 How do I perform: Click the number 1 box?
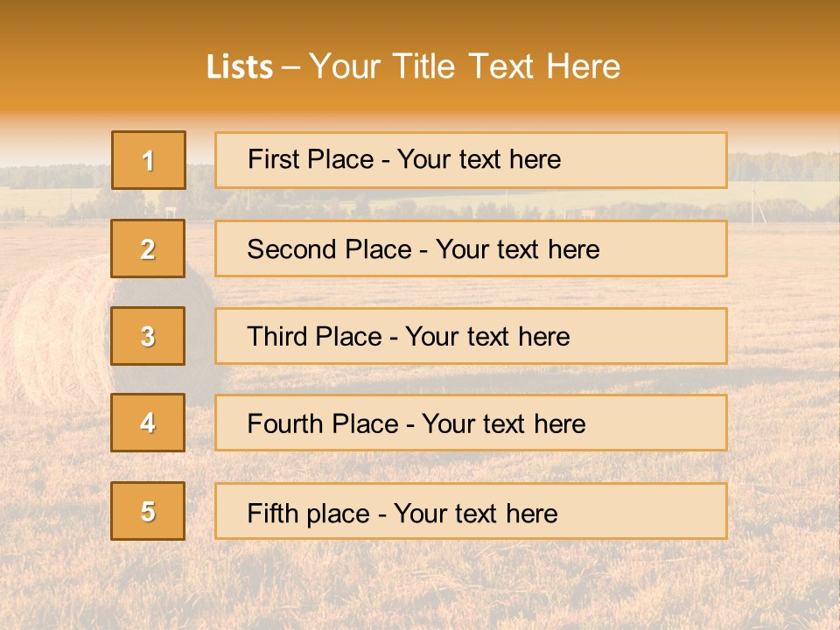click(x=148, y=160)
